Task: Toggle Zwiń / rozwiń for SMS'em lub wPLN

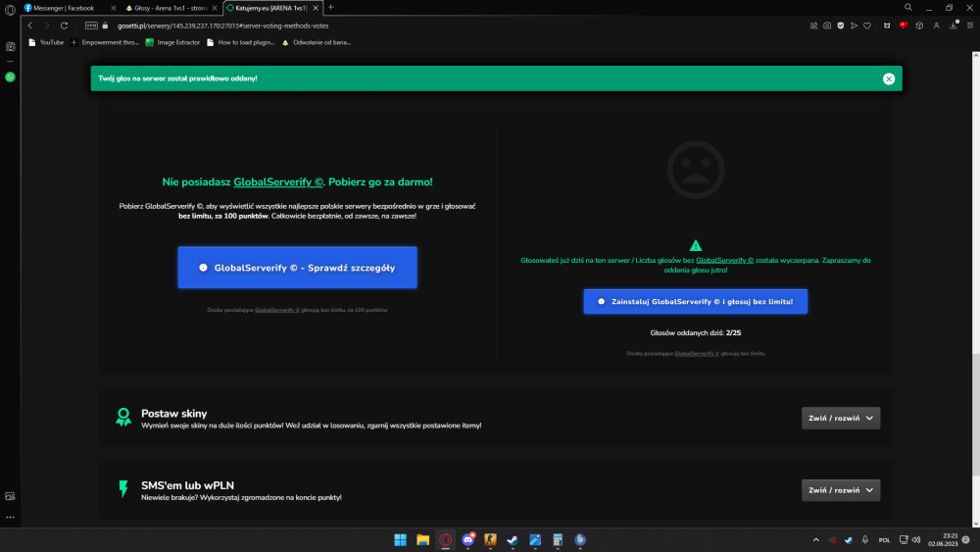Action: [841, 490]
